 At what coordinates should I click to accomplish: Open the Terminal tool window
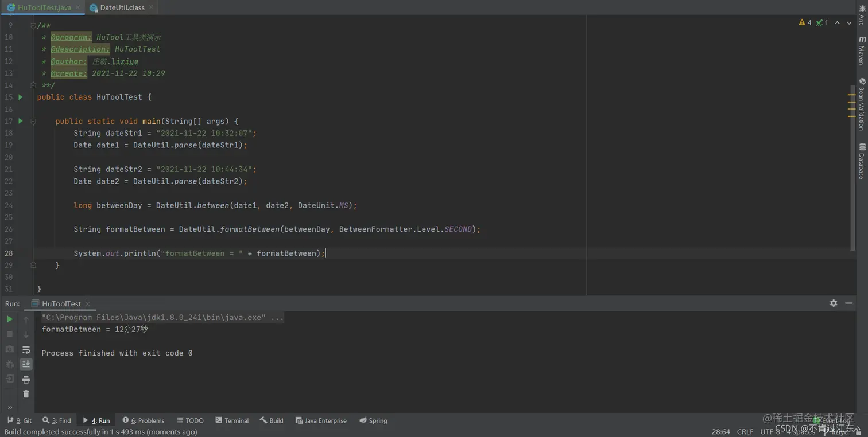(232, 420)
